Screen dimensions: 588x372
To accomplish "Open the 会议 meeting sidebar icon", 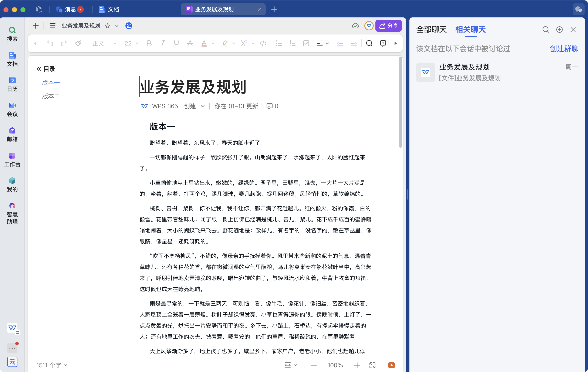I will tap(12, 109).
